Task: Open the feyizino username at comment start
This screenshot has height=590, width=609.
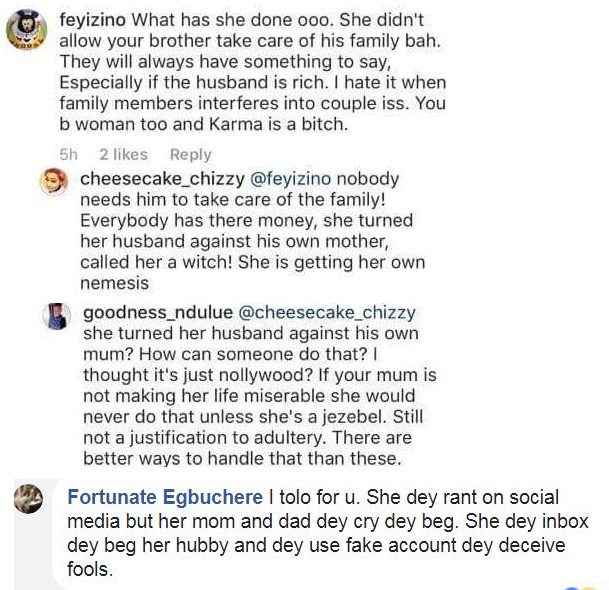Action: point(93,20)
